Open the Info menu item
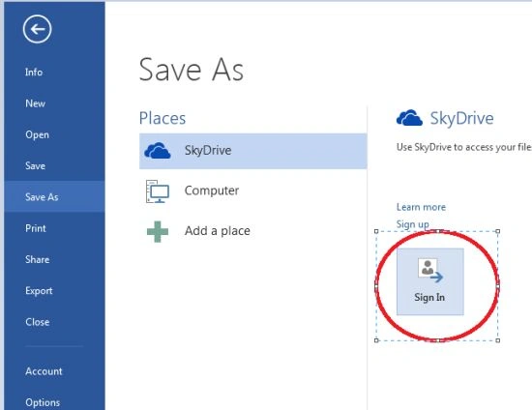 (x=34, y=72)
